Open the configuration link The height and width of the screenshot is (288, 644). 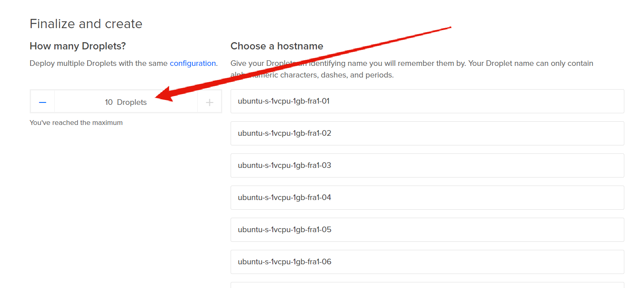193,63
